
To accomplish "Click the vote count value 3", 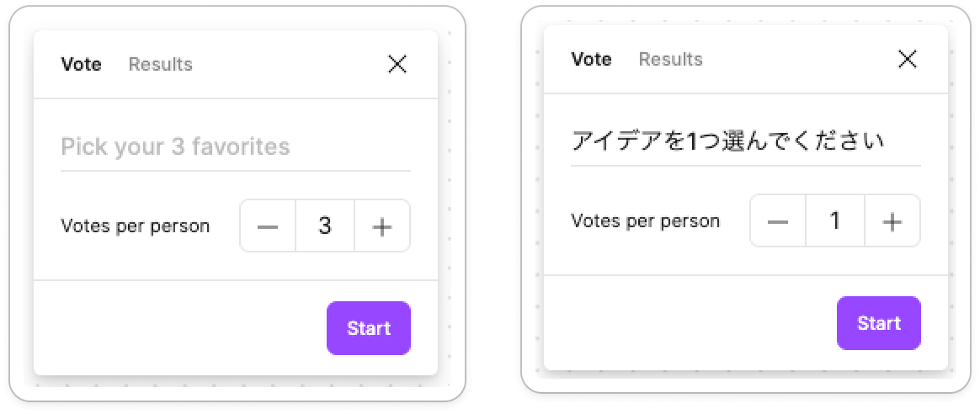I will tap(325, 226).
